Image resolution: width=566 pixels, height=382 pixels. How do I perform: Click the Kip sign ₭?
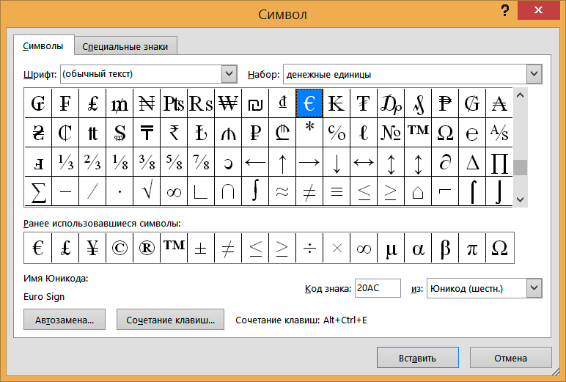coord(336,103)
